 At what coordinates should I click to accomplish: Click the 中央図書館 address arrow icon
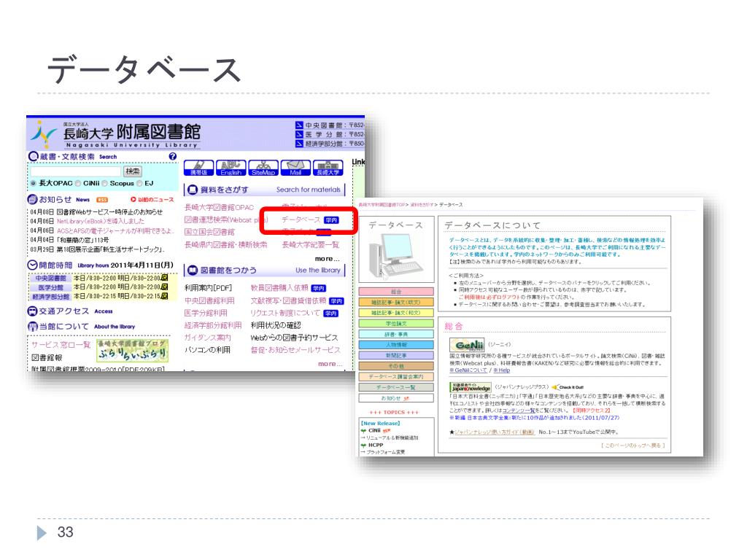(299, 125)
